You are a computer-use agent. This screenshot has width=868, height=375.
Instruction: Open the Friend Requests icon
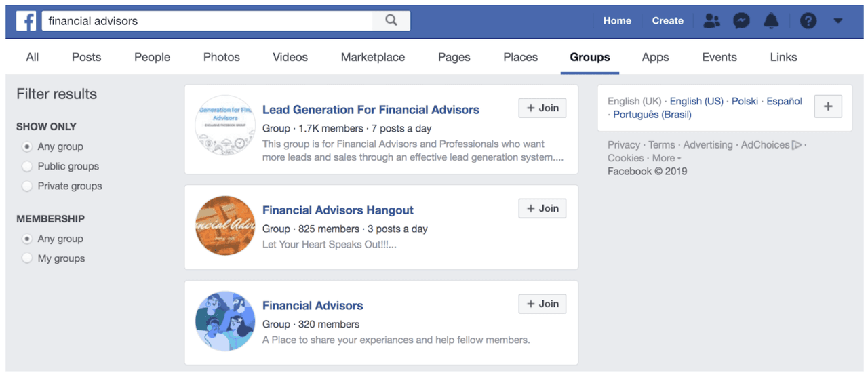tap(711, 21)
